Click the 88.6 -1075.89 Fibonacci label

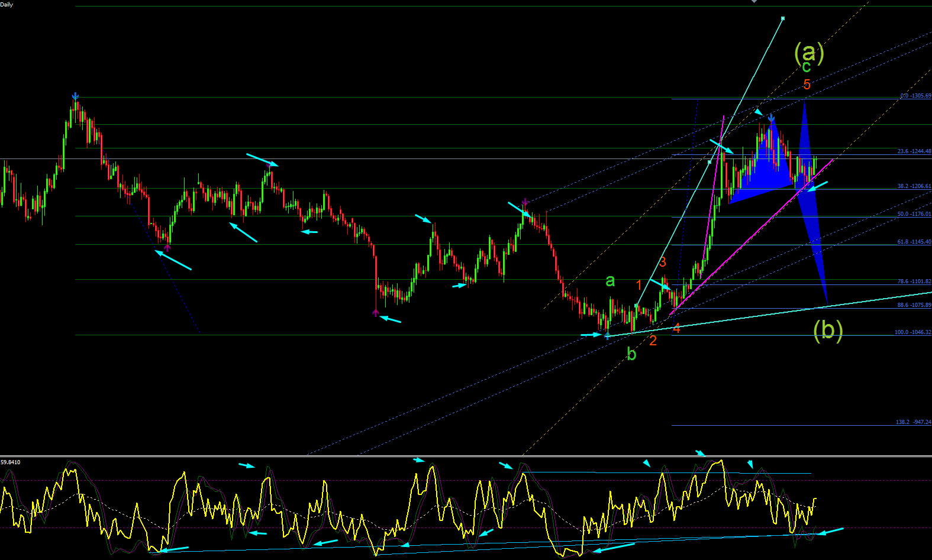[914, 305]
